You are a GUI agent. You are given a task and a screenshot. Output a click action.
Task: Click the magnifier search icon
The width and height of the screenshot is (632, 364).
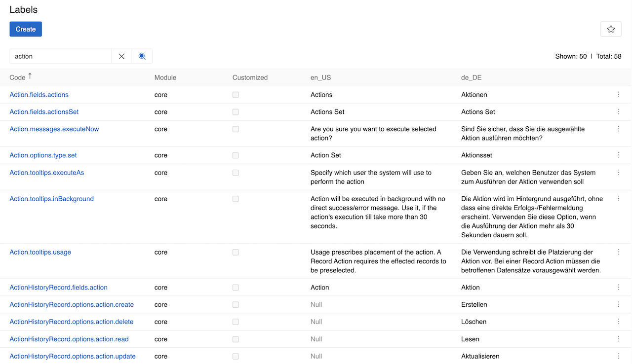tap(142, 56)
